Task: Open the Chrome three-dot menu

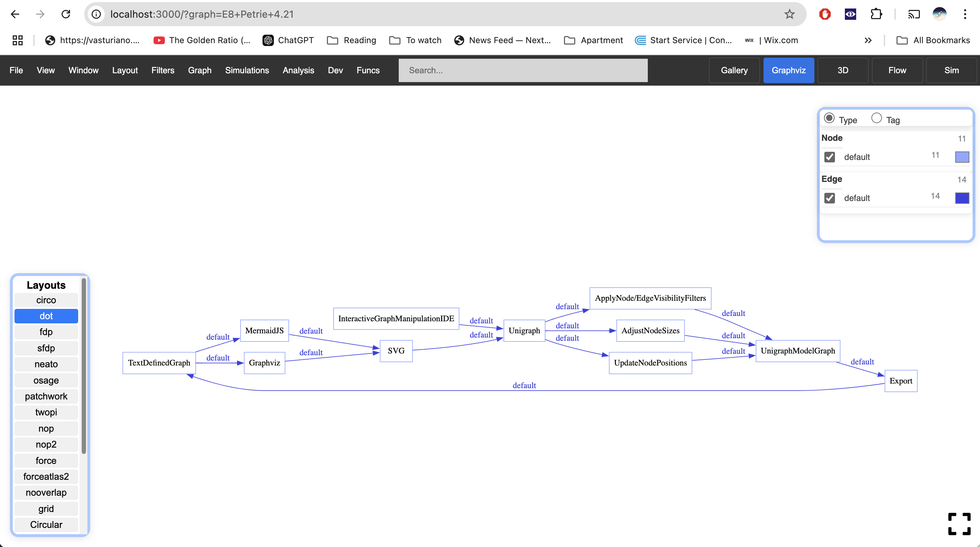Action: pos(965,14)
